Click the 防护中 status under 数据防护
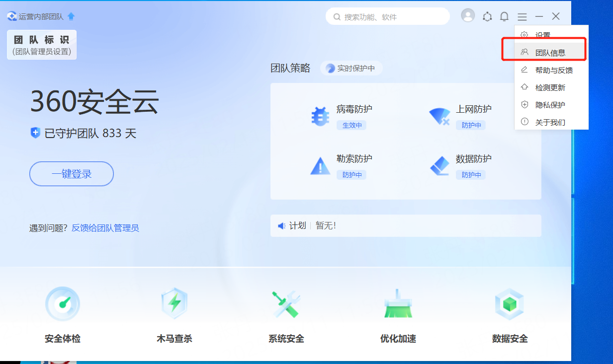 coord(471,175)
